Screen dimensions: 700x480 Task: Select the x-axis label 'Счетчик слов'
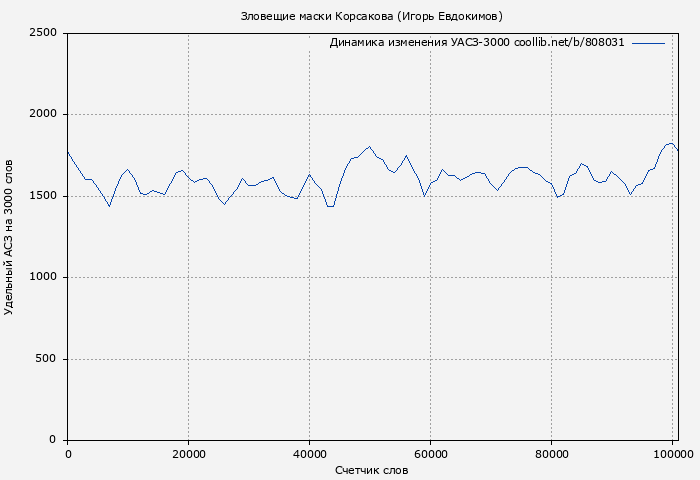tap(372, 469)
